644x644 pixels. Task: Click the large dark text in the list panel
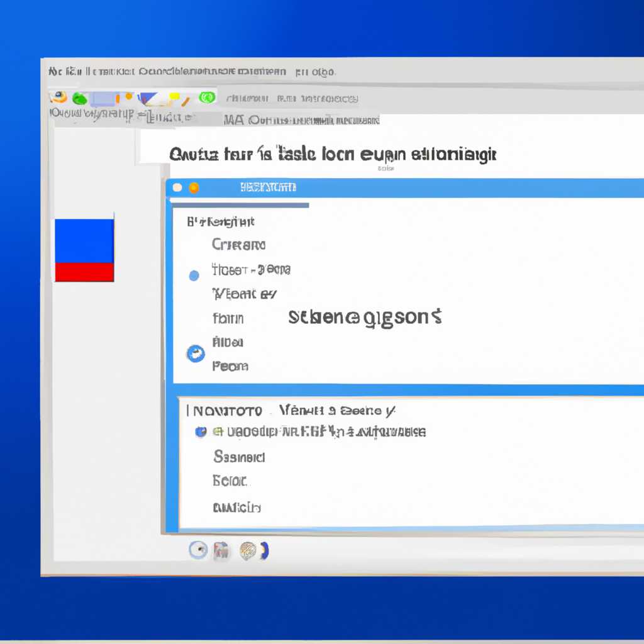[365, 318]
